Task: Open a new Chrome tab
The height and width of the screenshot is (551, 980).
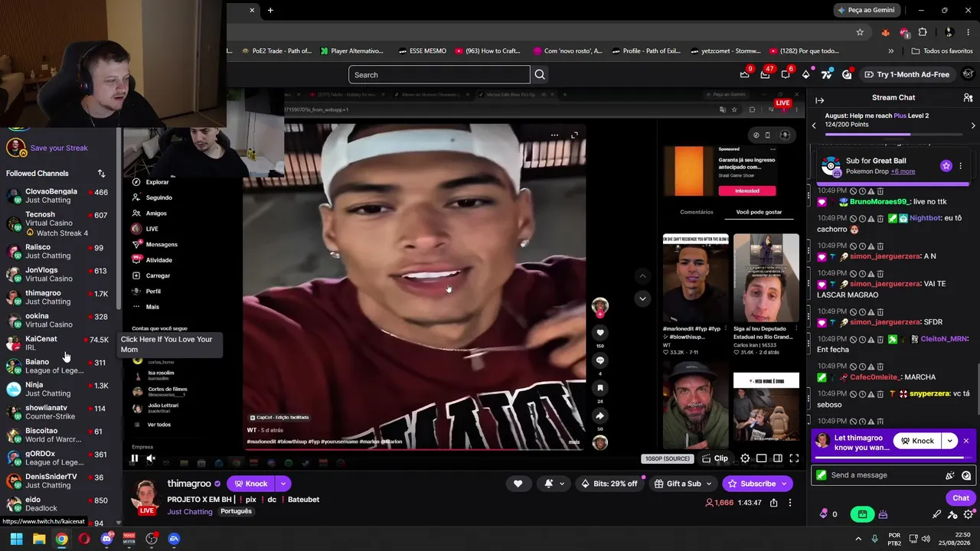Action: coord(270,10)
